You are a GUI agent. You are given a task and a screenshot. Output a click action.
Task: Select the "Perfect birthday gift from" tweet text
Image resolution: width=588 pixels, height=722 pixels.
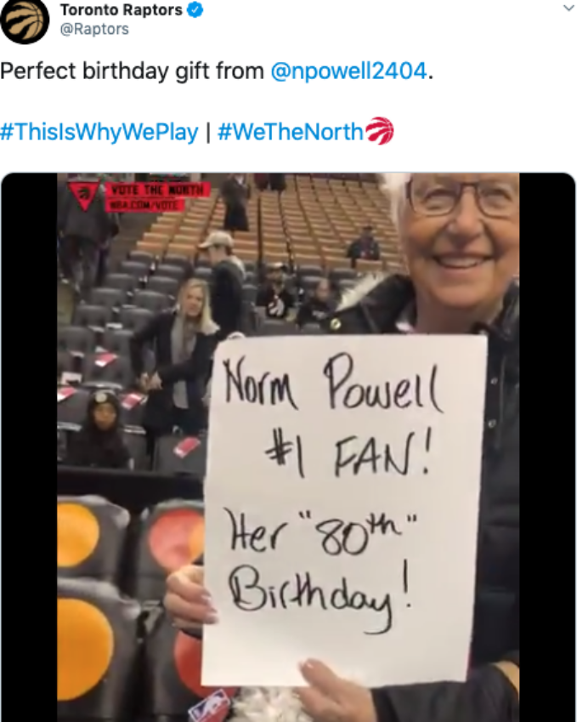pos(132,71)
